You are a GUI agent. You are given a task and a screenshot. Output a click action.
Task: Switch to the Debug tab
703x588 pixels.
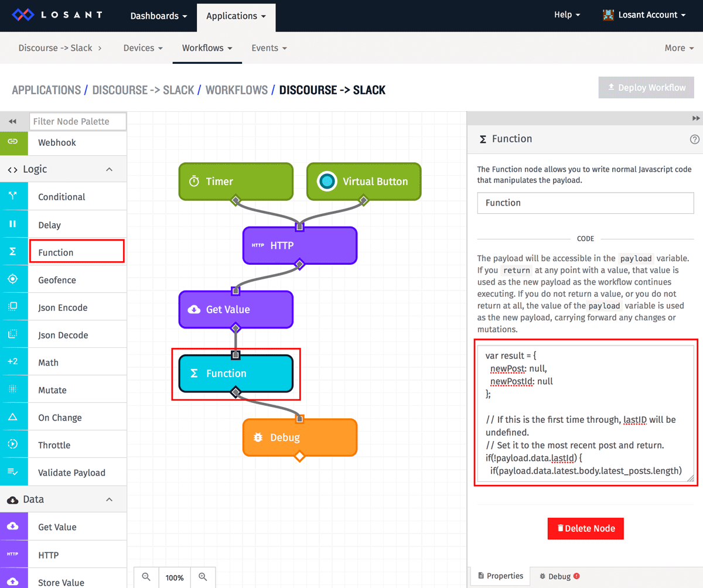click(x=559, y=577)
